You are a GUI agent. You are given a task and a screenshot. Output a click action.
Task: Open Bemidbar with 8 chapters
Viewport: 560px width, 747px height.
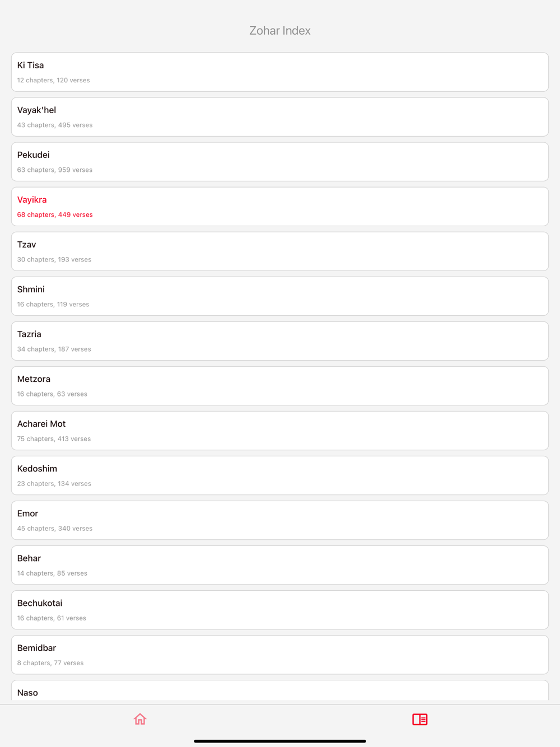[280, 655]
